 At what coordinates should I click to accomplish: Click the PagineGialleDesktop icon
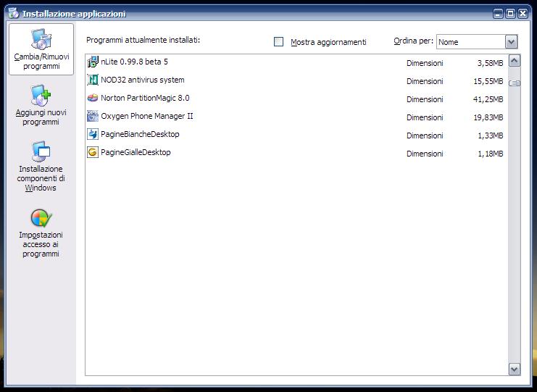[x=93, y=152]
